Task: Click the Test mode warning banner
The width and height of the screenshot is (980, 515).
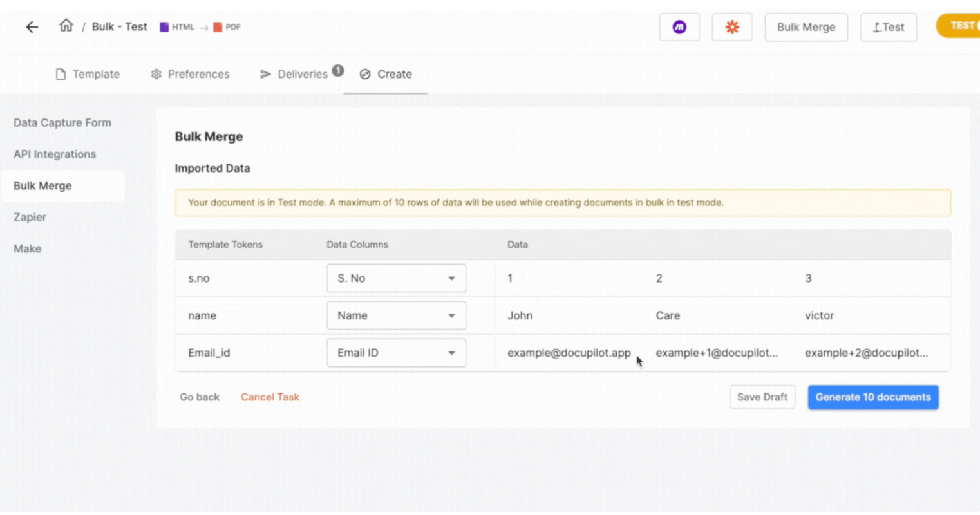Action: click(x=563, y=202)
